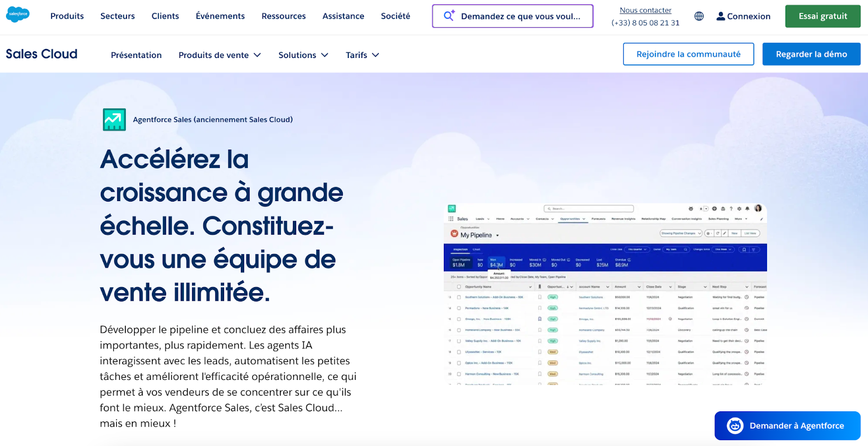This screenshot has width=868, height=446.
Task: Go to the Présentation tab
Action: (x=136, y=55)
